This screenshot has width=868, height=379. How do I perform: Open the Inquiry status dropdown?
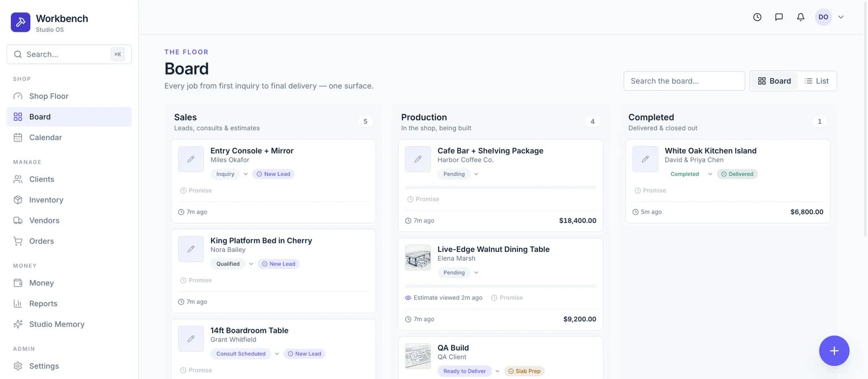point(229,174)
